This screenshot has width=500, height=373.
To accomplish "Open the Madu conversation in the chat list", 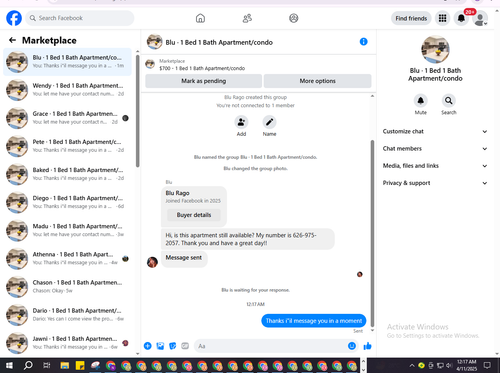I will click(x=68, y=230).
